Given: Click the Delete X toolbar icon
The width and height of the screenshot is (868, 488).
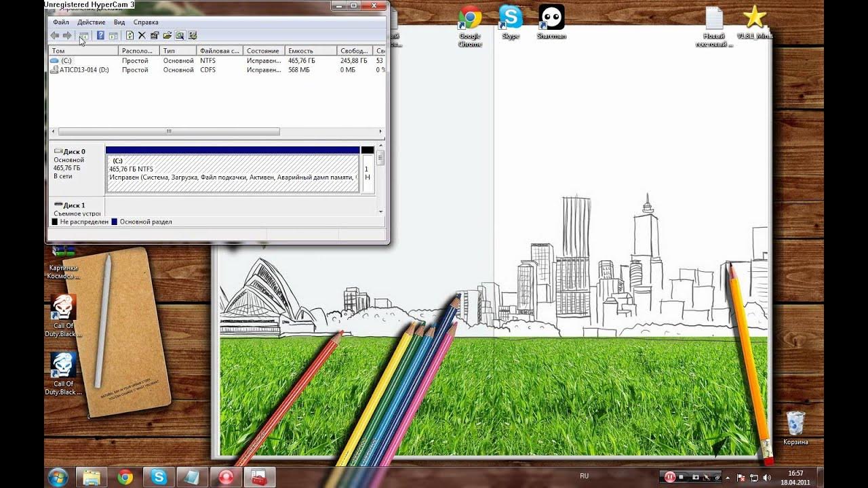Looking at the screenshot, I should coord(142,35).
